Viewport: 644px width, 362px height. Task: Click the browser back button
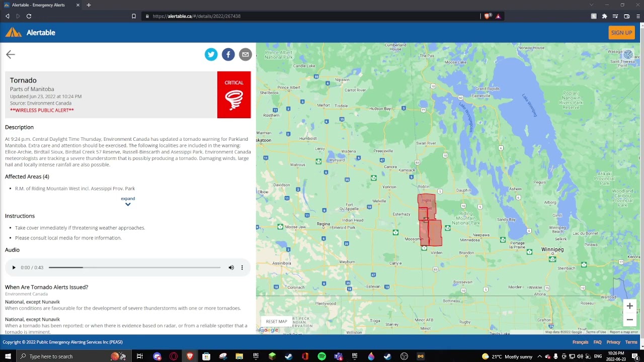7,16
